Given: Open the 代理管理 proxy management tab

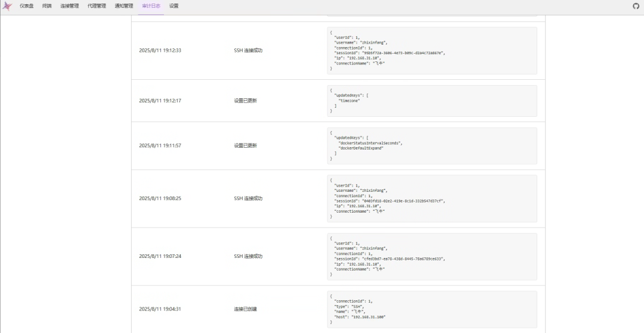Looking at the screenshot, I should coord(97,6).
